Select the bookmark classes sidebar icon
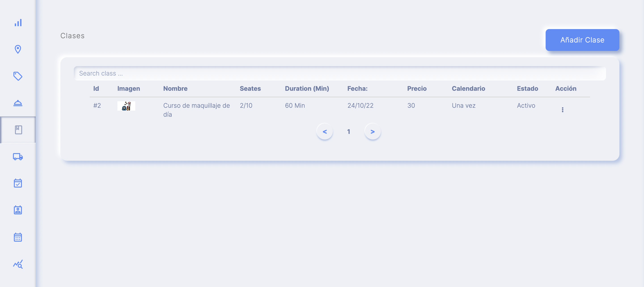This screenshot has height=287, width=644. point(18,130)
